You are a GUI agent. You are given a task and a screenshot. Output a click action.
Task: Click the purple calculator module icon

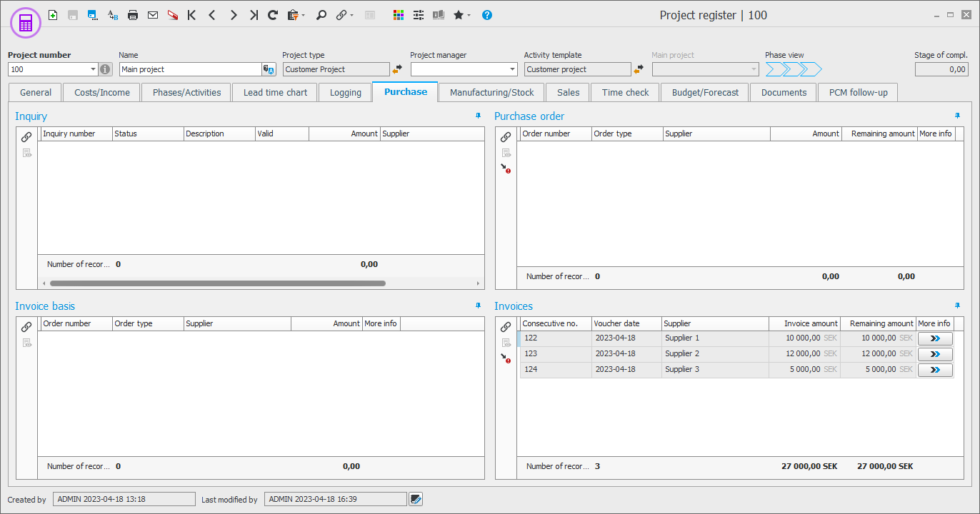[x=26, y=24]
